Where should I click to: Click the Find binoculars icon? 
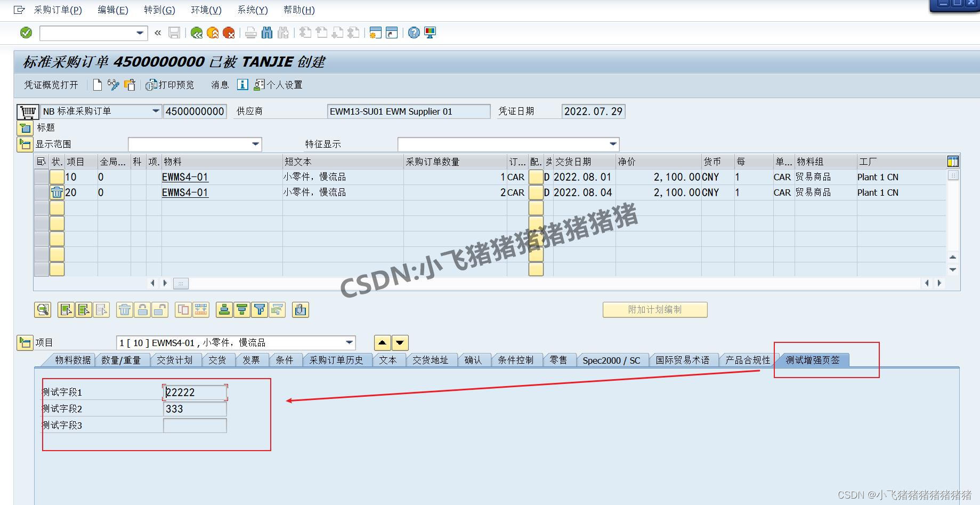coord(267,33)
